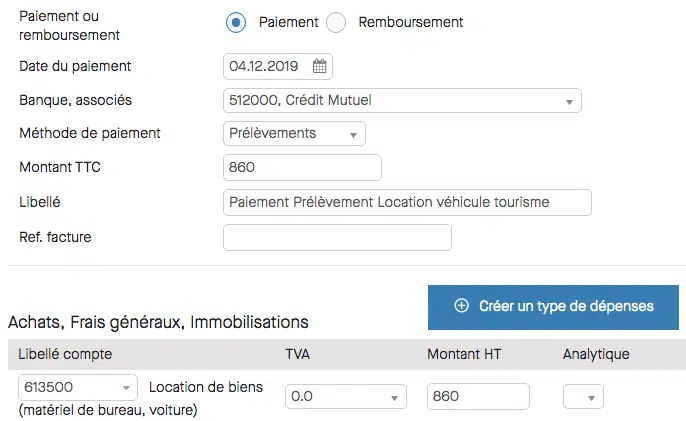Click the Libellé text field
This screenshot has height=421, width=686.
coord(407,202)
